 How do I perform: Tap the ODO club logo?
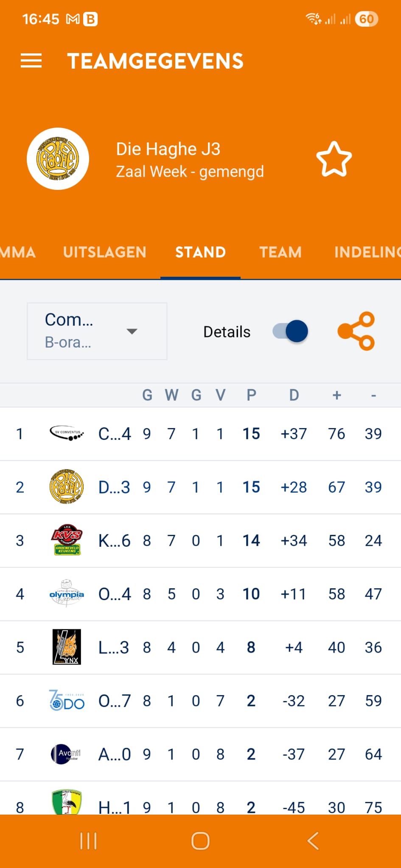point(67,701)
